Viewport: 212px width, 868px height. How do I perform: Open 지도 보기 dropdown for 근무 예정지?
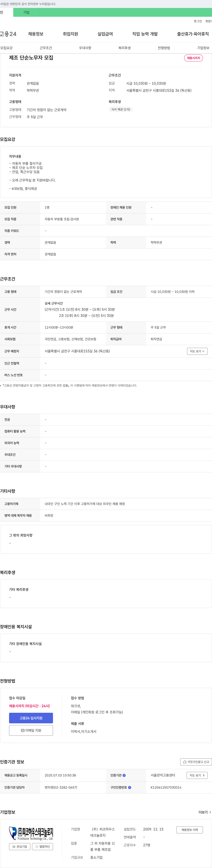[x=197, y=351]
